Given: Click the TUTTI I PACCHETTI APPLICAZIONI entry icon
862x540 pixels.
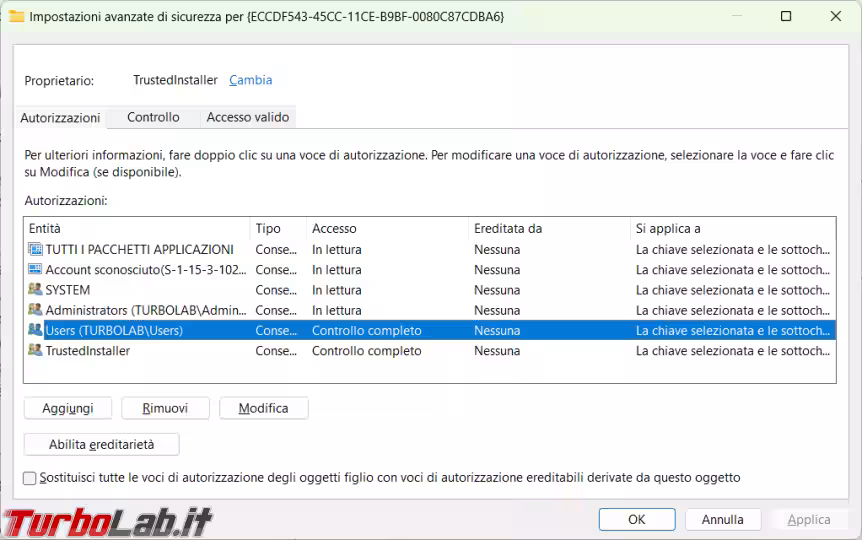Looking at the screenshot, I should pos(36,250).
